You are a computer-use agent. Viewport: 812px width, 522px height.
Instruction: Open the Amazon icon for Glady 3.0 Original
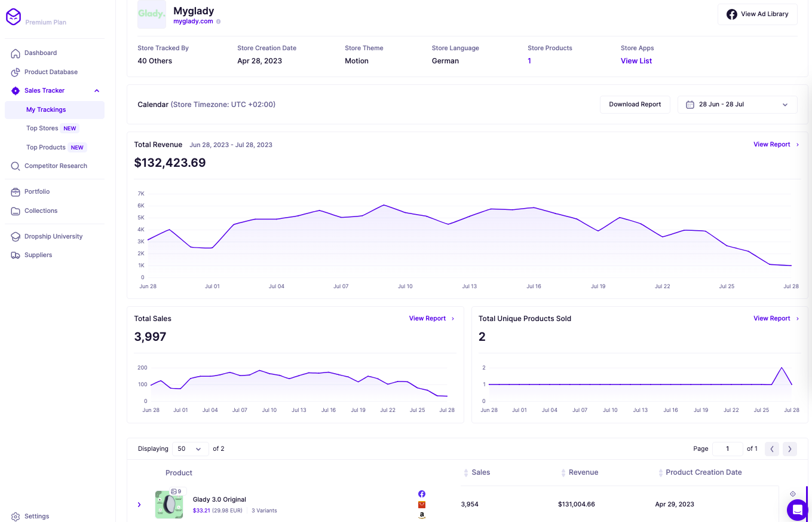[x=422, y=514]
